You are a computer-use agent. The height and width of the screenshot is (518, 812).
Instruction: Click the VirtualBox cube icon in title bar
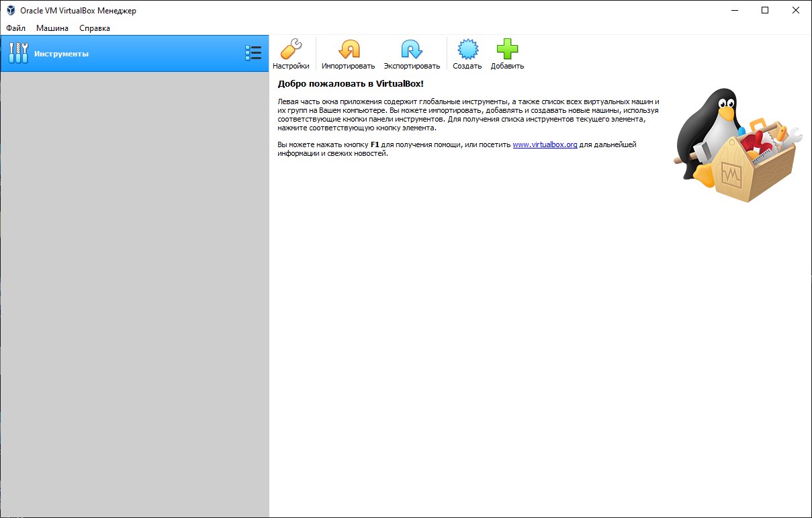pos(11,11)
